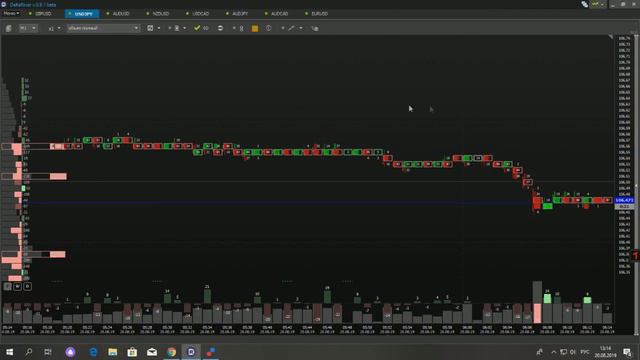Switch to the AUDUSD tab
This screenshot has width=640, height=360.
[118, 13]
